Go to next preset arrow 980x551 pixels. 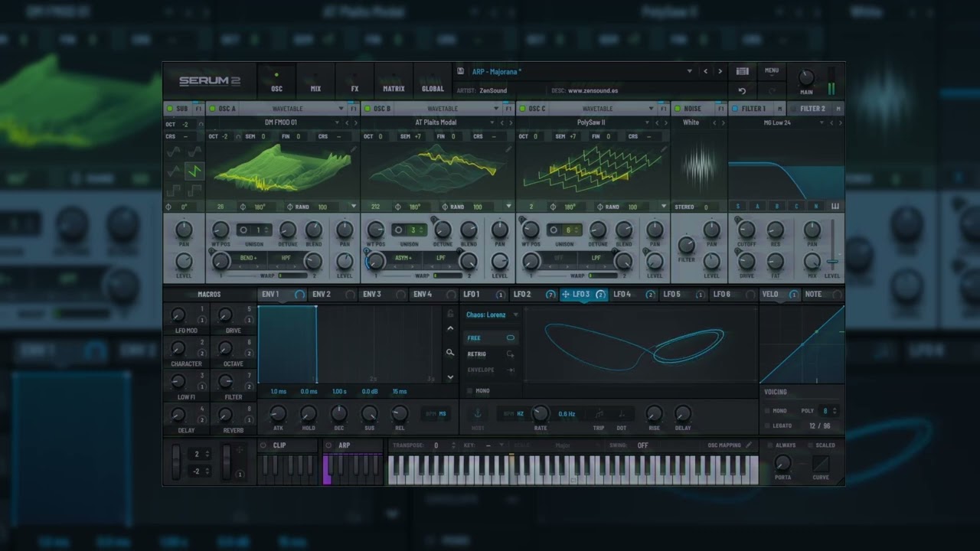pyautogui.click(x=720, y=71)
